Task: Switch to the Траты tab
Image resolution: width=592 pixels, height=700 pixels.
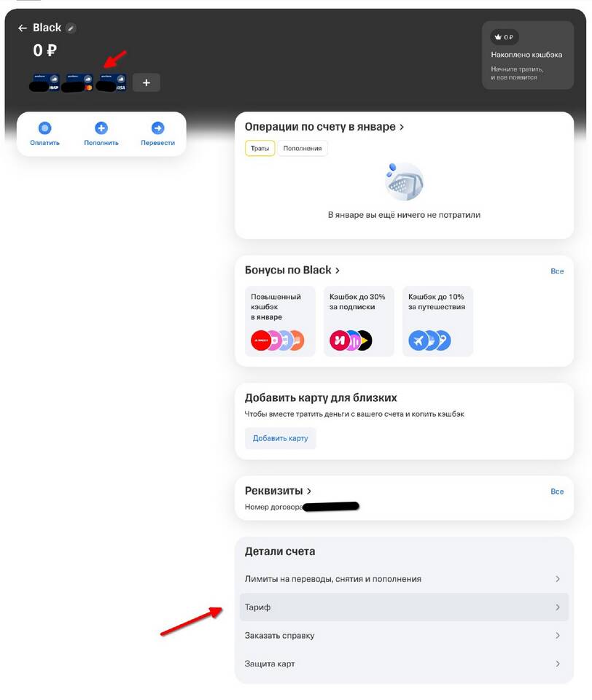Action: [x=260, y=148]
